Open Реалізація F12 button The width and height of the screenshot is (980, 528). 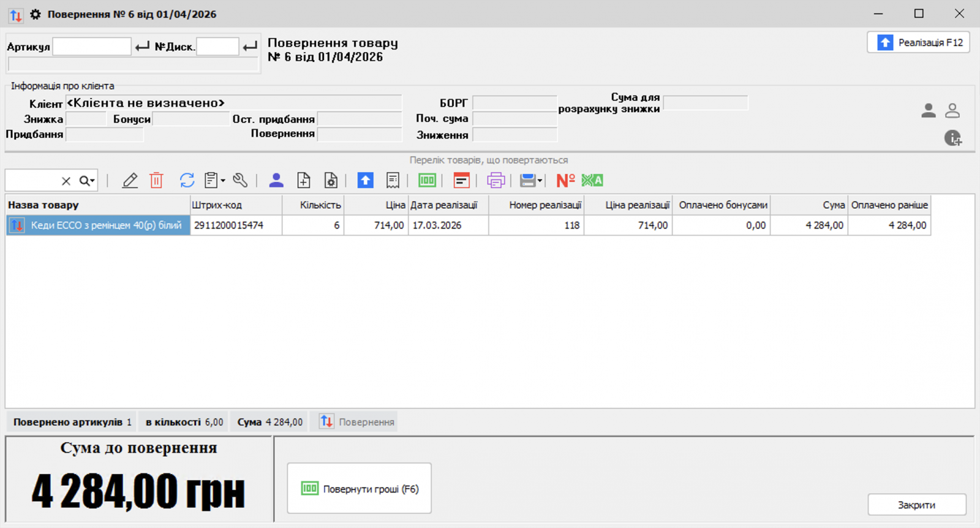pyautogui.click(x=918, y=43)
